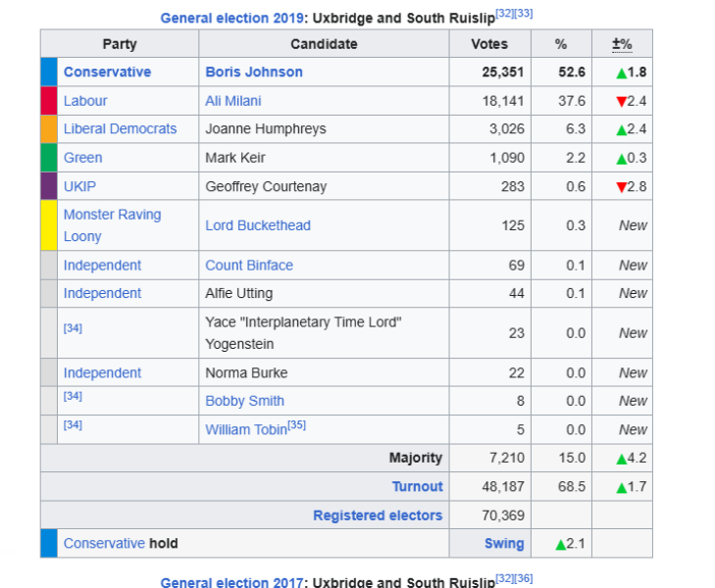Image resolution: width=715 pixels, height=588 pixels.
Task: Click the UKIP purple color swatch
Action: pyautogui.click(x=49, y=186)
